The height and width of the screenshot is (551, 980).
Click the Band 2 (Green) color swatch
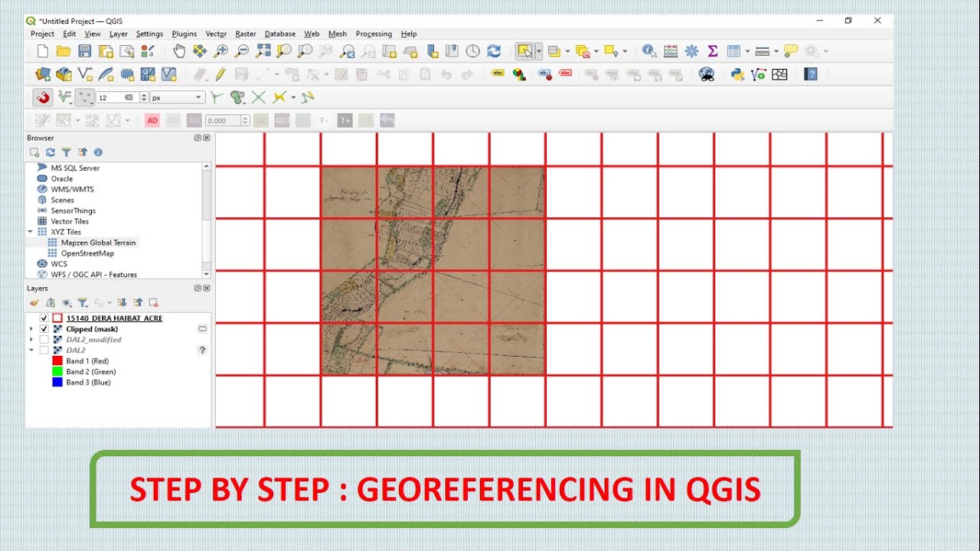57,372
